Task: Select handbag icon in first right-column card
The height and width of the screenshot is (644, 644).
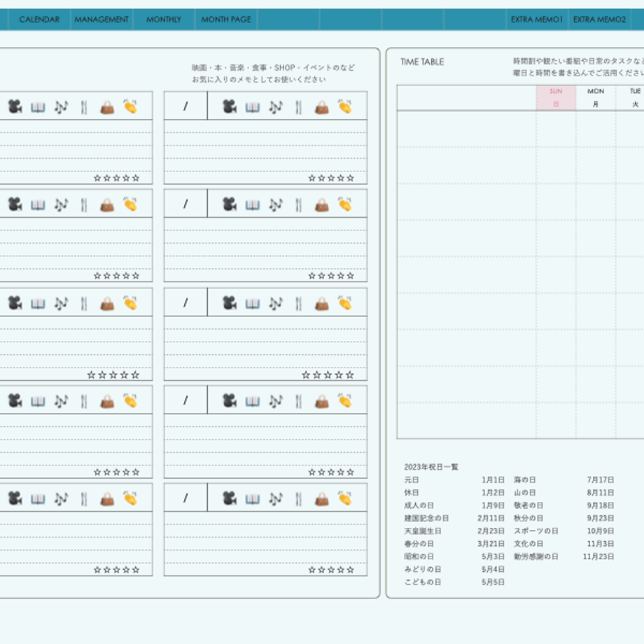Action: point(322,107)
